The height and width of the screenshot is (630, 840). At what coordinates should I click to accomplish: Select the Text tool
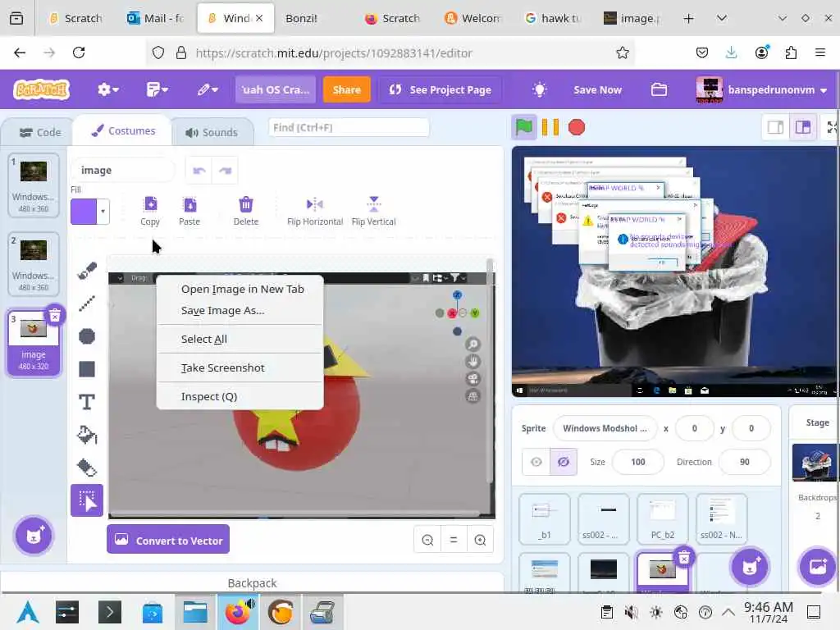point(87,402)
